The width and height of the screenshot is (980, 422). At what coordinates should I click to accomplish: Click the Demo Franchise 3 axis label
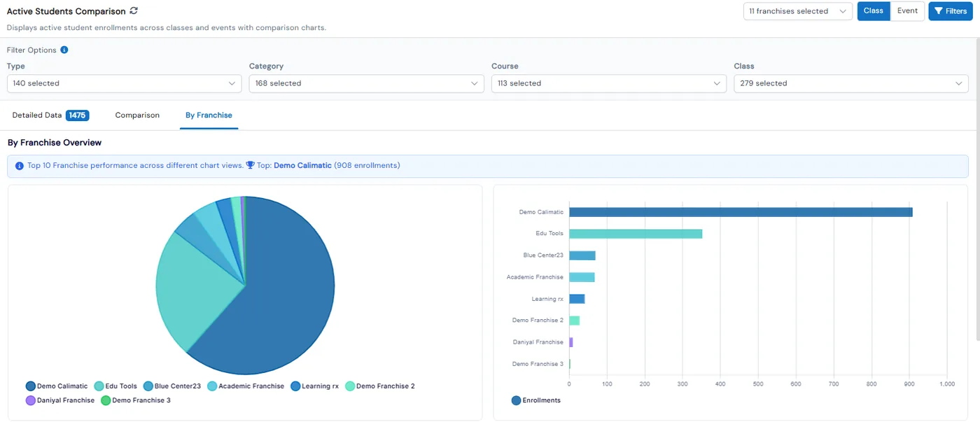pos(538,364)
